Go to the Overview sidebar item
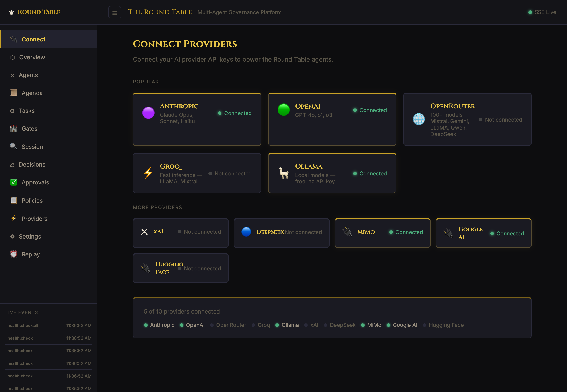 click(49, 58)
